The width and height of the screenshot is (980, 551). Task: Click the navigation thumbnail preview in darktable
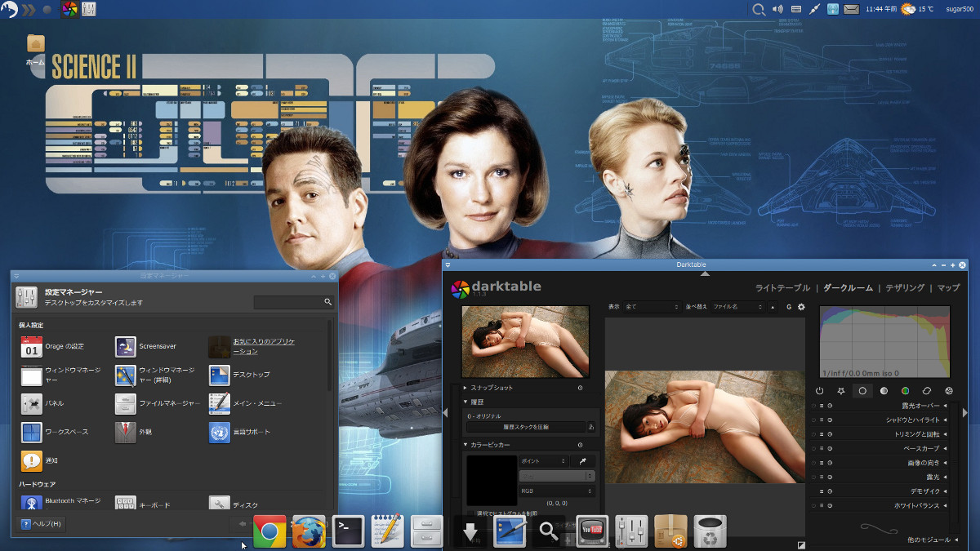(x=525, y=342)
